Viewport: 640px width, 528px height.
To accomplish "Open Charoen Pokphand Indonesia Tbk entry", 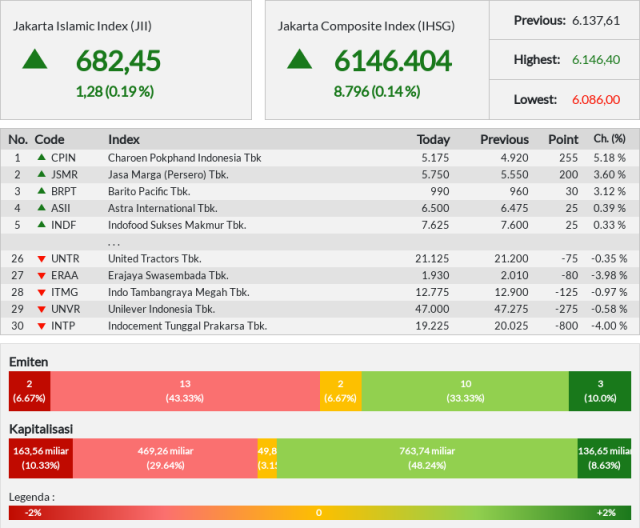I will pos(184,158).
